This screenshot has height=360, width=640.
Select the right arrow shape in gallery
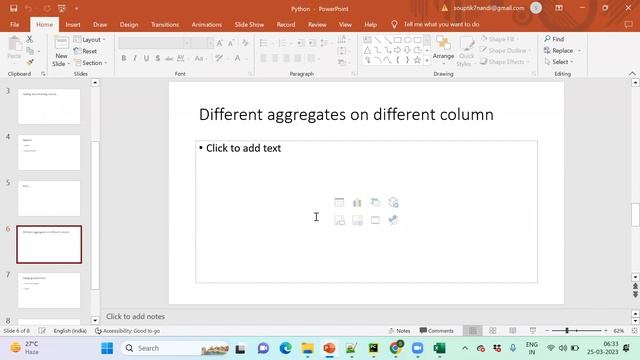397,50
